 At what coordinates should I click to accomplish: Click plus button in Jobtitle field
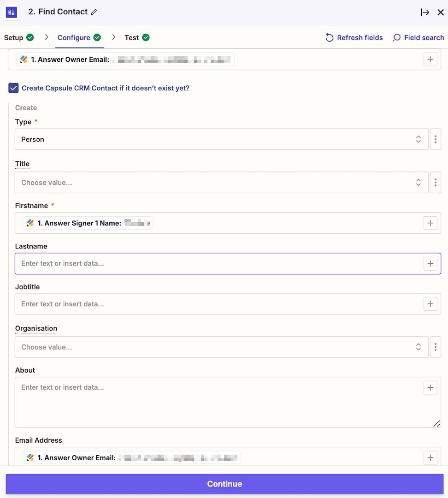point(430,304)
